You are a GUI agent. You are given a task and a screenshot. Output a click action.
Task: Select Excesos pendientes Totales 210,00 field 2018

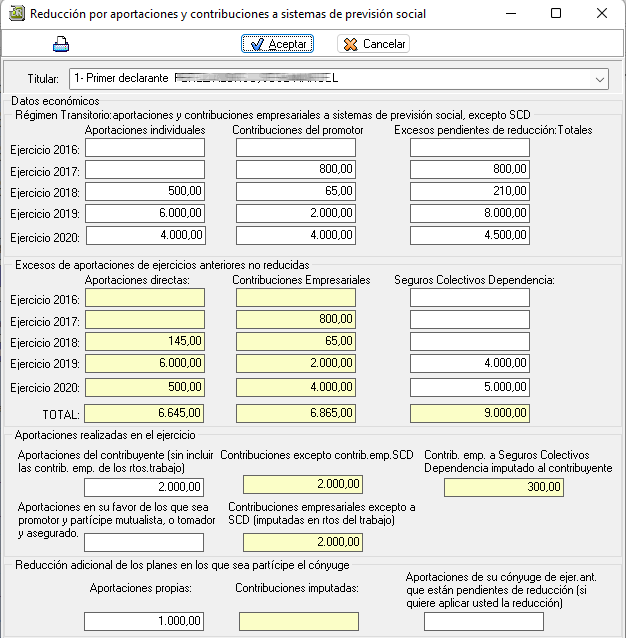(x=470, y=191)
